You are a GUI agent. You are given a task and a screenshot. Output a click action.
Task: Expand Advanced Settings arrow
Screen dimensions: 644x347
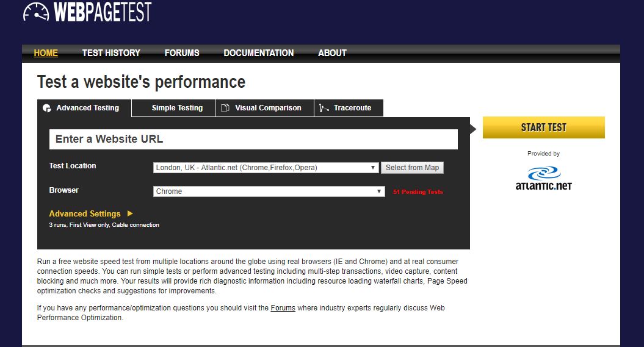point(130,213)
